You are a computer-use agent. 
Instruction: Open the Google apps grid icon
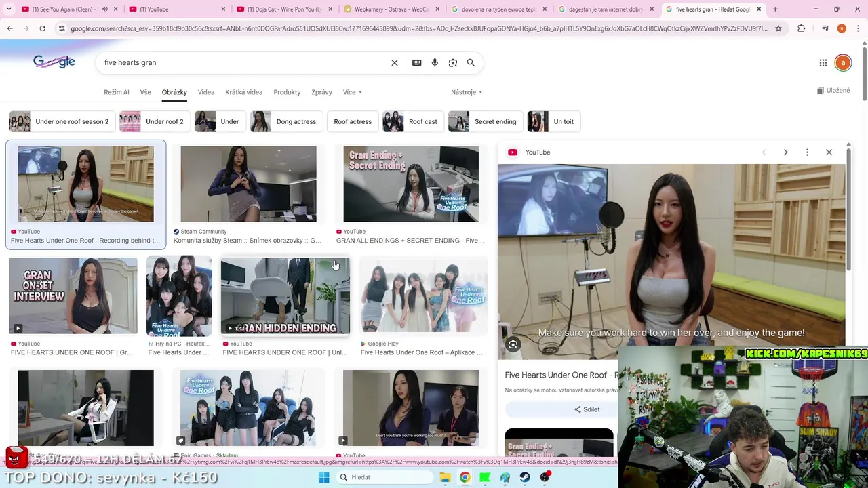tap(823, 62)
